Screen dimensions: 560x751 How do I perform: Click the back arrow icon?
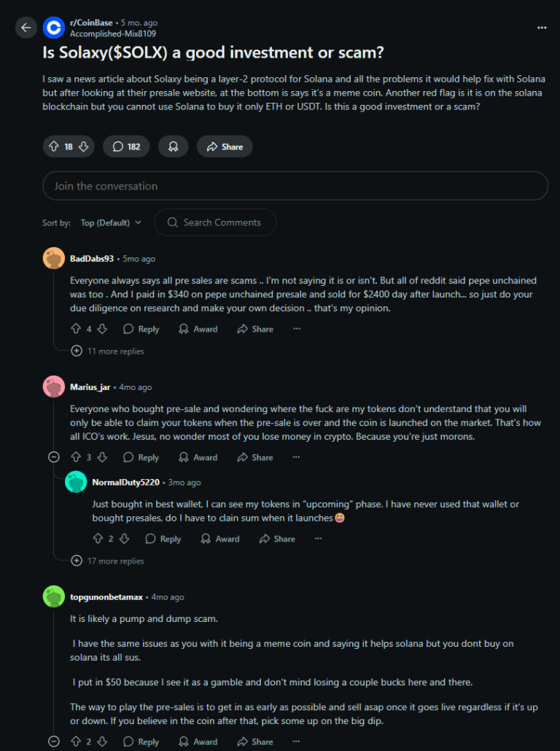[x=26, y=28]
